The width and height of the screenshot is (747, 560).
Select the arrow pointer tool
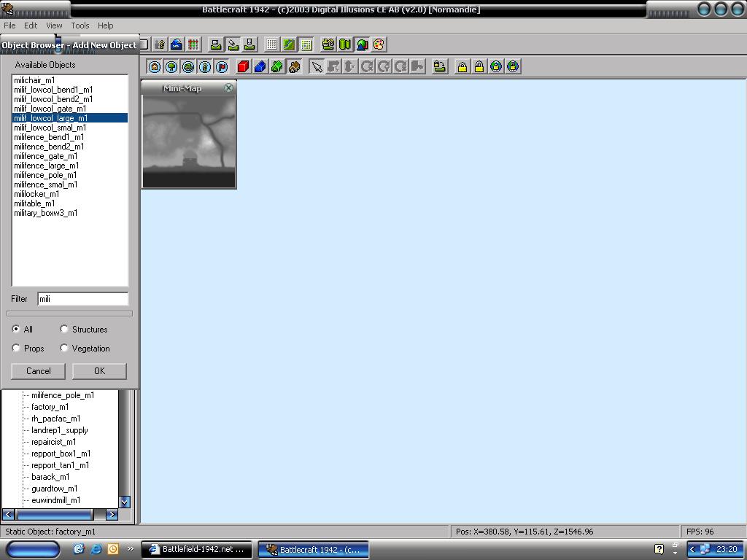coord(317,66)
